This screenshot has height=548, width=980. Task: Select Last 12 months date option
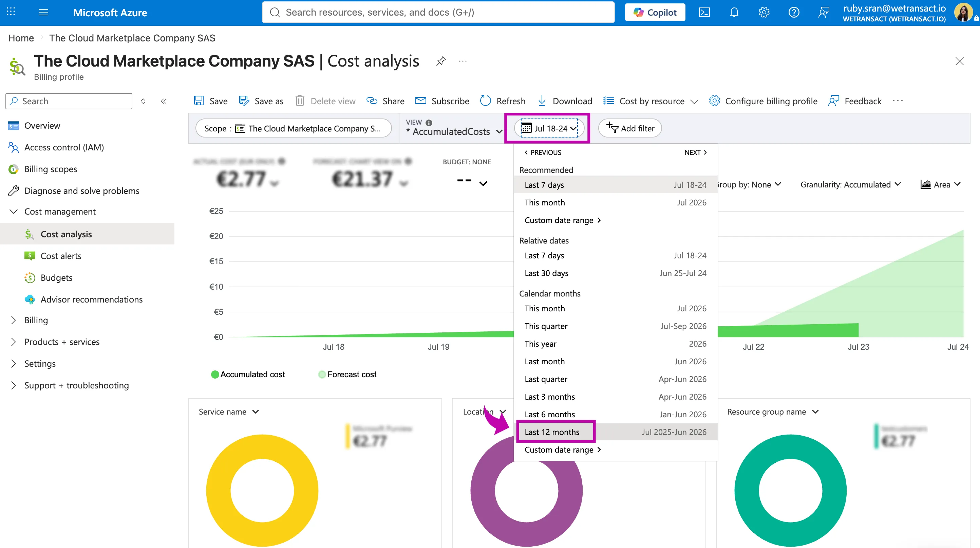pos(616,432)
